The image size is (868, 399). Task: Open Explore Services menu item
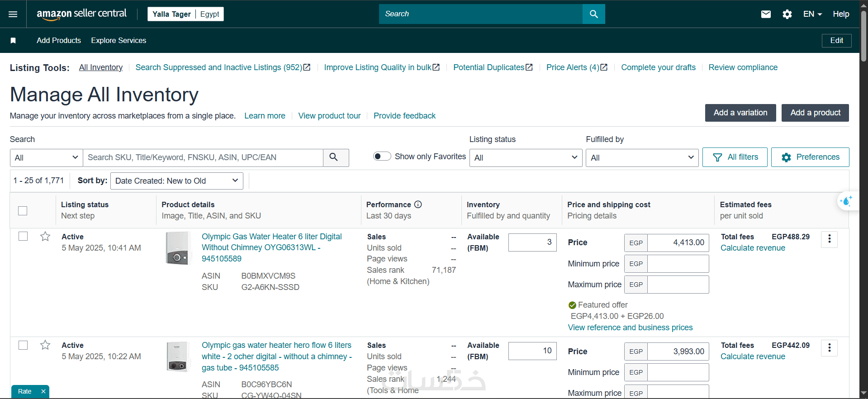pyautogui.click(x=119, y=40)
